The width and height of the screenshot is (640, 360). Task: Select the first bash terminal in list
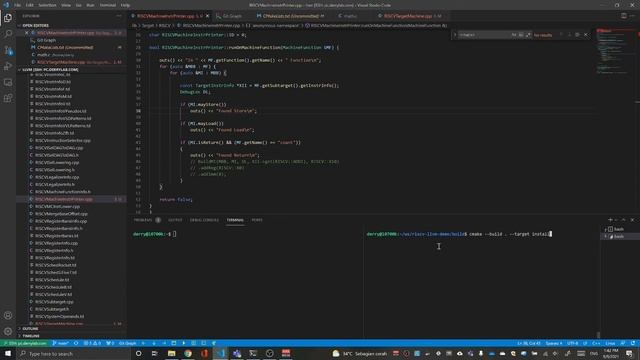620,229
